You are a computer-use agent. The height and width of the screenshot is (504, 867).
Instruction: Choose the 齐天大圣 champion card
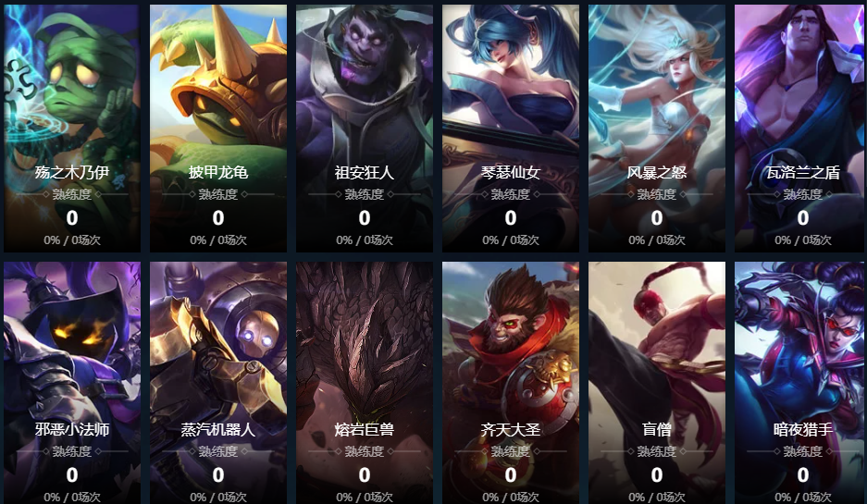click(x=511, y=383)
